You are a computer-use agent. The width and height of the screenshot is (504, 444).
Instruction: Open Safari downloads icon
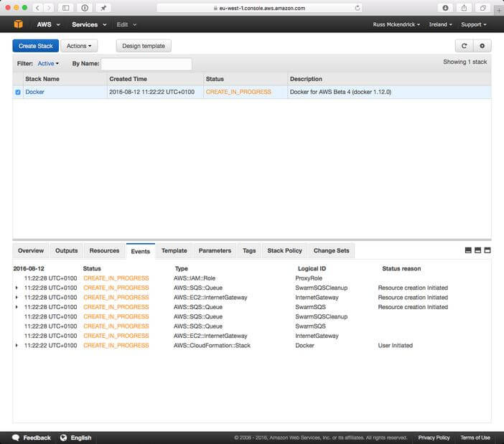[x=445, y=8]
